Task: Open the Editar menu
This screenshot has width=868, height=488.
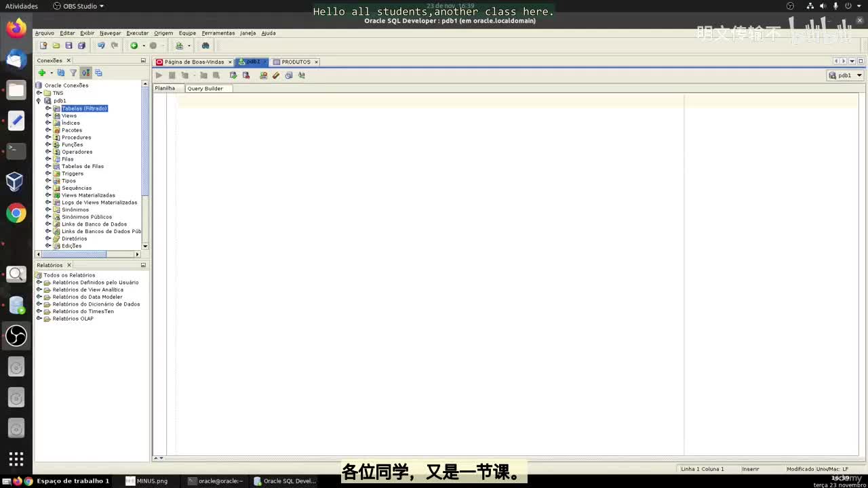Action: (x=67, y=33)
